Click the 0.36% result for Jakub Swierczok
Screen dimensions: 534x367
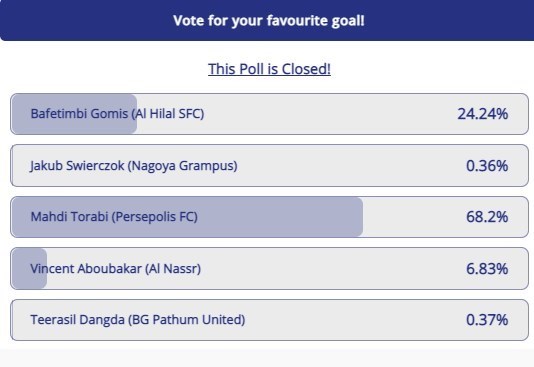487,166
